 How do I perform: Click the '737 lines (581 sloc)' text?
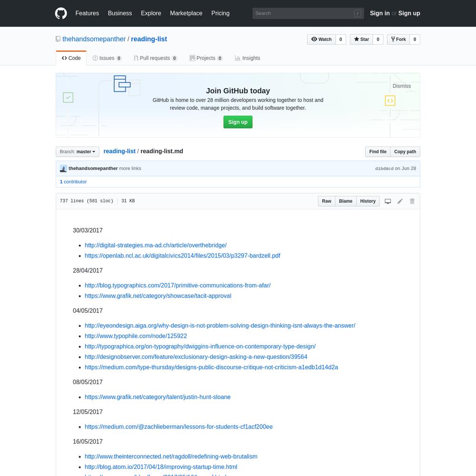(87, 201)
